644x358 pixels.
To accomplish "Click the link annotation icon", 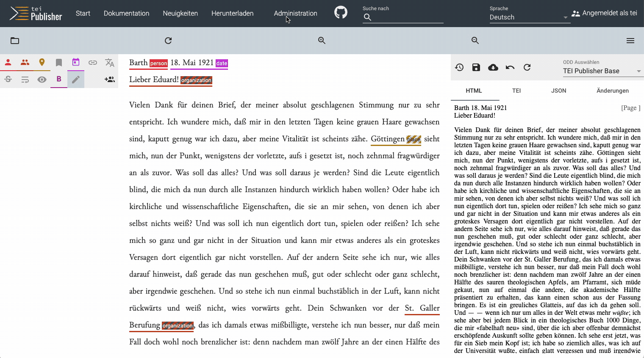I will [x=93, y=63].
